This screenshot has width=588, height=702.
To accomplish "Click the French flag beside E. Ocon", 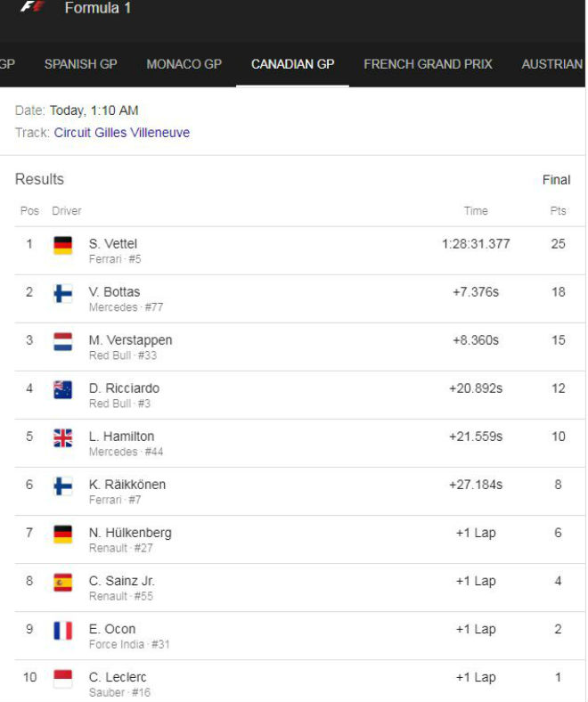I will coord(62,630).
